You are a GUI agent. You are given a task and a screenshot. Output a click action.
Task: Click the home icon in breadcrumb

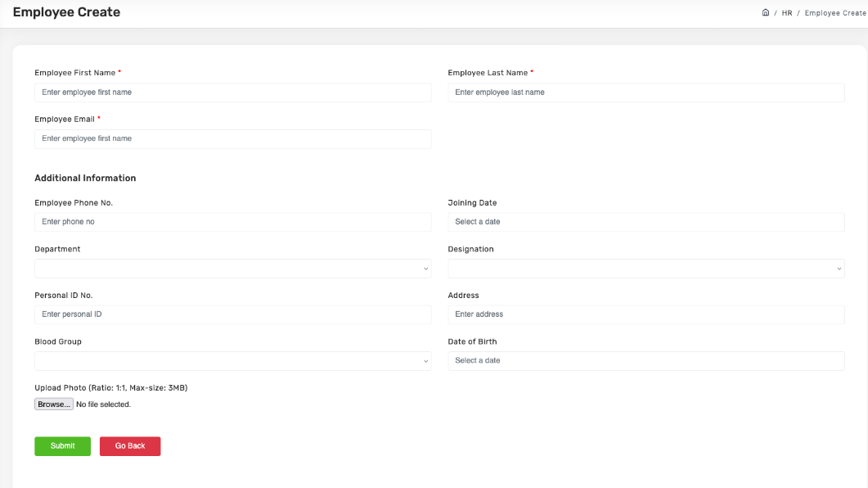(766, 13)
